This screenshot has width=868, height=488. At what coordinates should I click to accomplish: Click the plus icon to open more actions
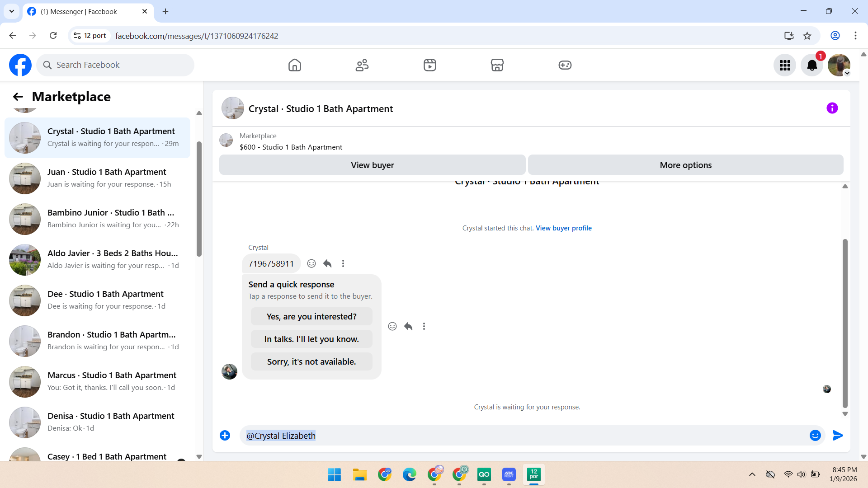click(225, 436)
